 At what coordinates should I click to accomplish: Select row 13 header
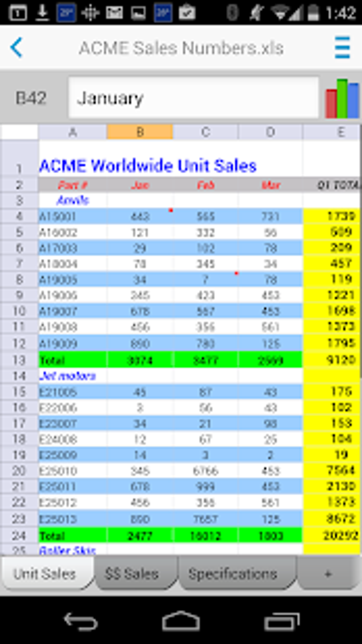click(19, 360)
